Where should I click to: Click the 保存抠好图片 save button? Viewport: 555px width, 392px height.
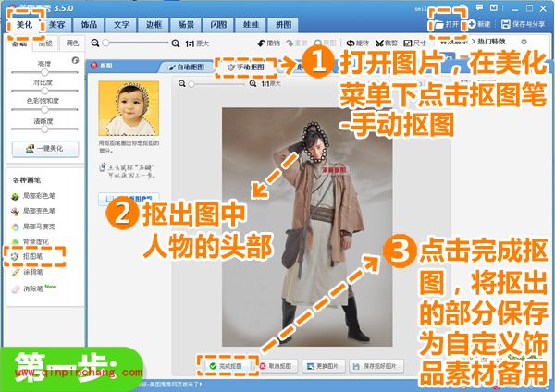pos(376,366)
